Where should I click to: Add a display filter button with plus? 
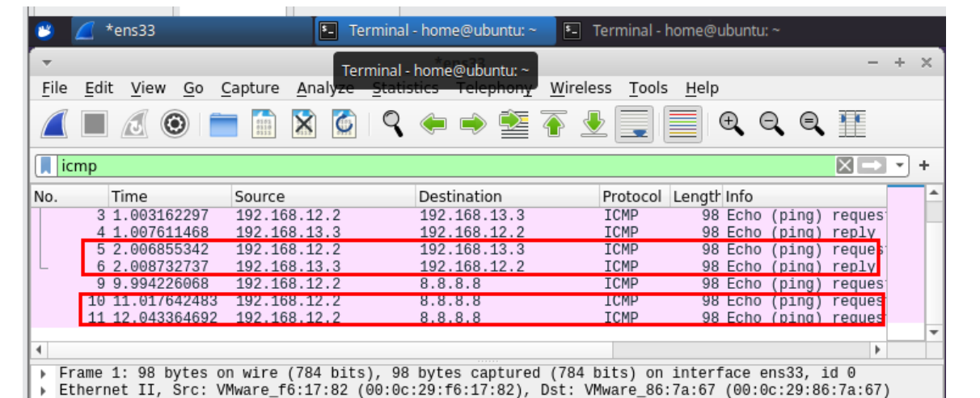click(924, 166)
